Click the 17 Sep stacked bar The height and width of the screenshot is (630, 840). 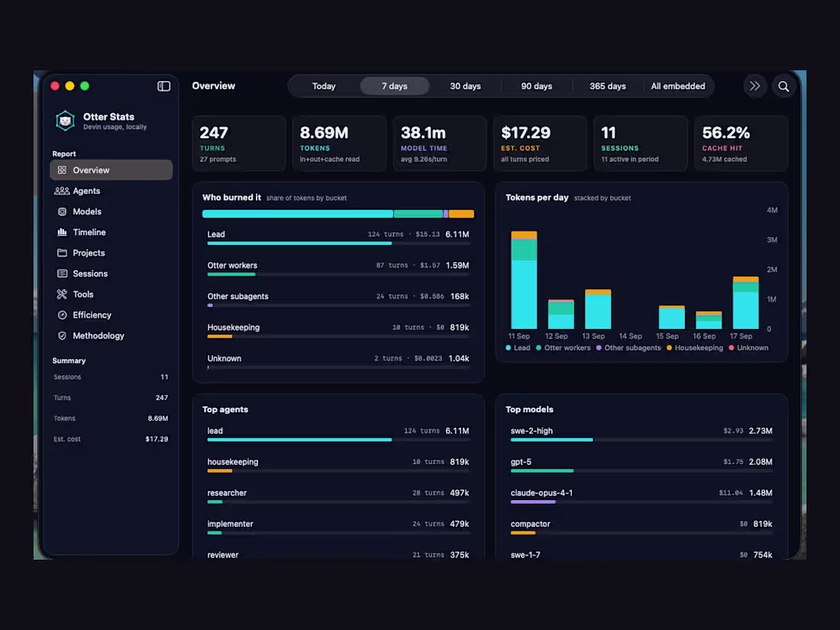(x=746, y=302)
